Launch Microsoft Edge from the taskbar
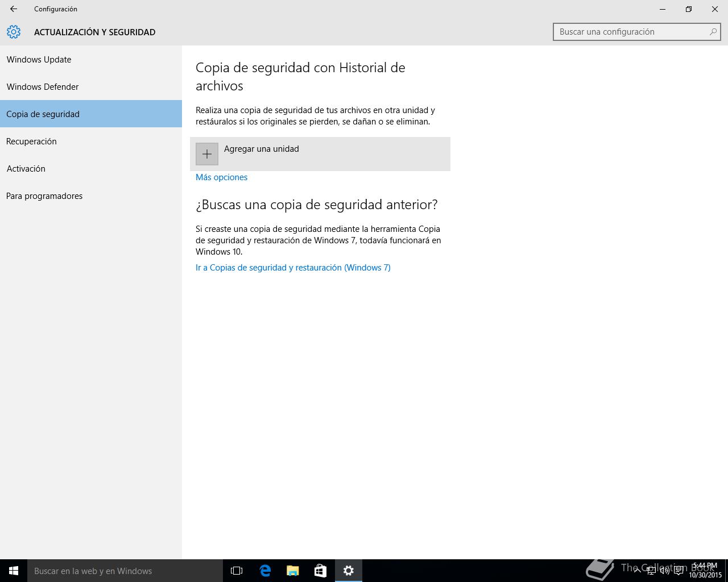 pyautogui.click(x=265, y=571)
